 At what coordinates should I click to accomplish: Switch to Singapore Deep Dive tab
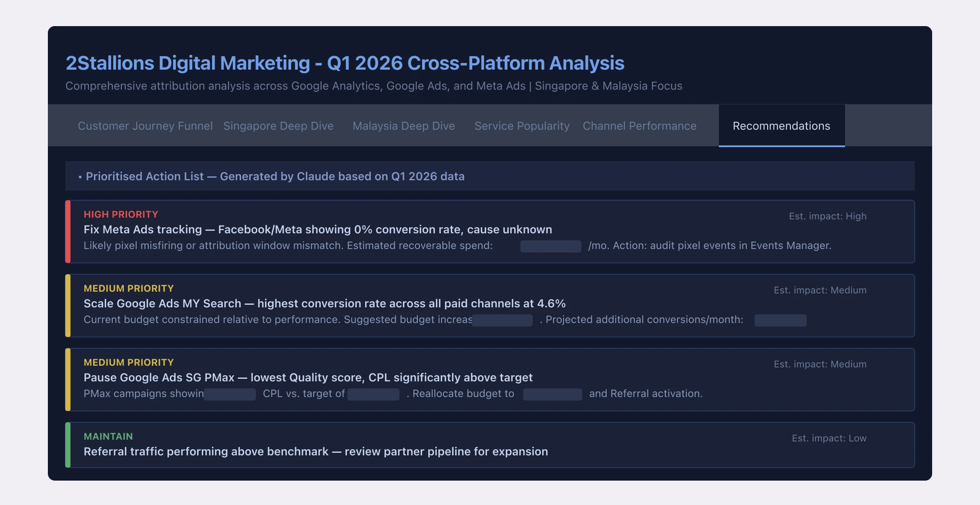(x=278, y=126)
